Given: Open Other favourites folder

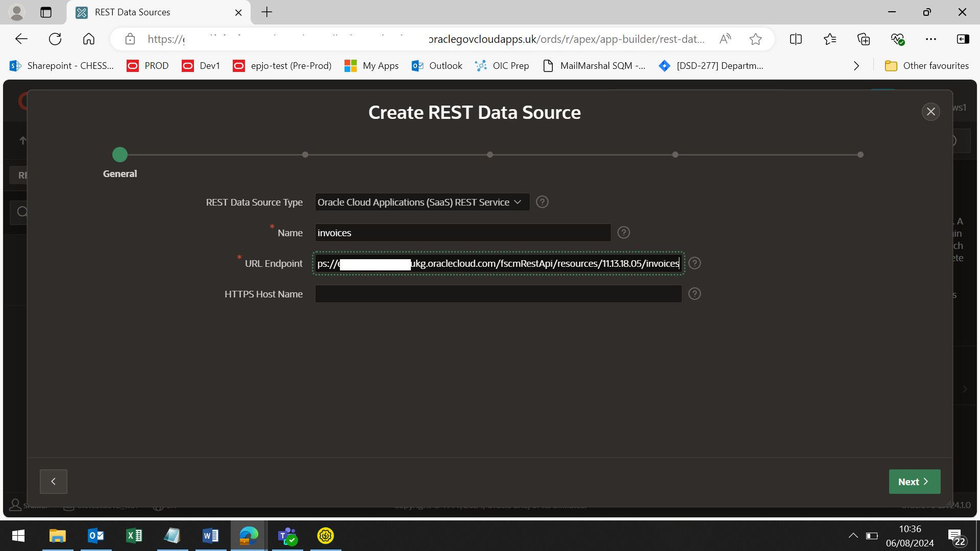Looking at the screenshot, I should [927, 66].
